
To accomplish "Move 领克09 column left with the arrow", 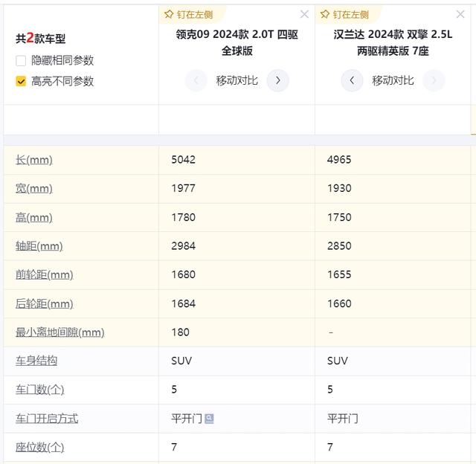I will pos(196,80).
